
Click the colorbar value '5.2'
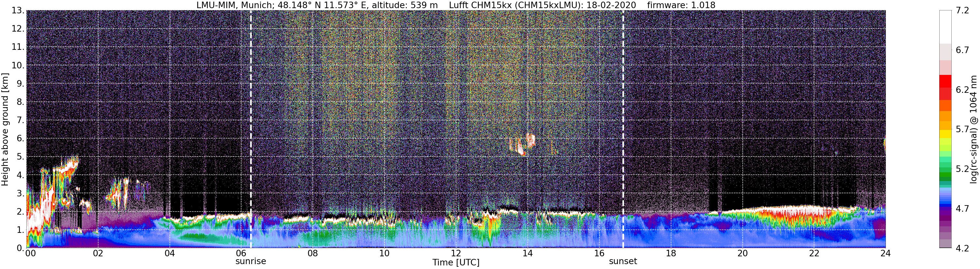tap(962, 169)
